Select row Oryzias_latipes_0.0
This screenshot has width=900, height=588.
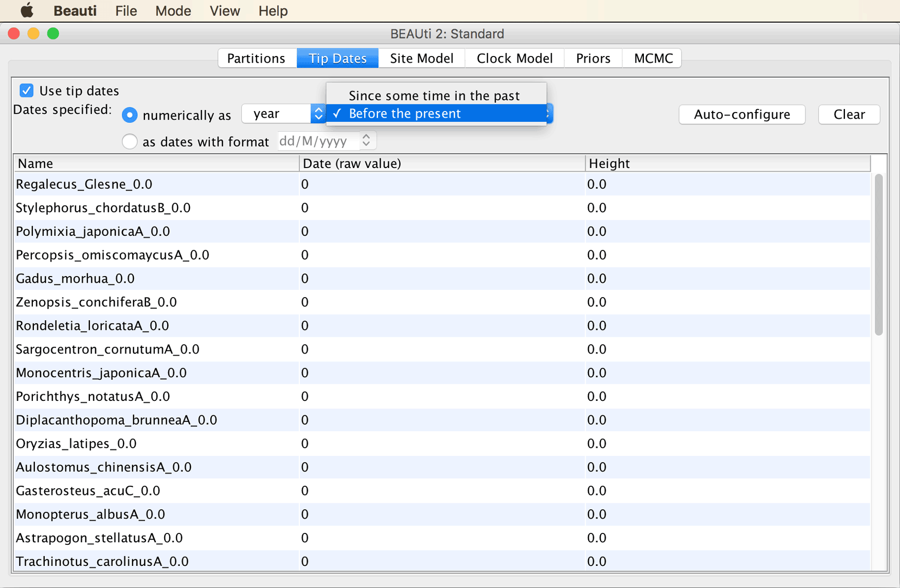[442, 444]
